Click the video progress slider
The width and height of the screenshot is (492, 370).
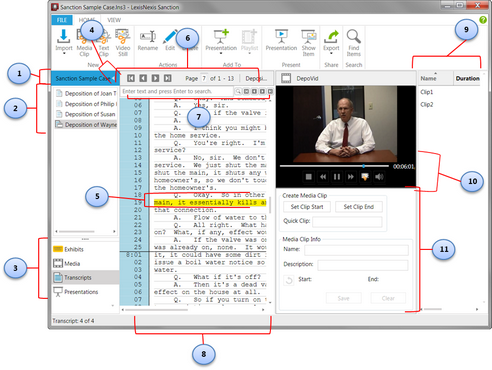(334, 166)
